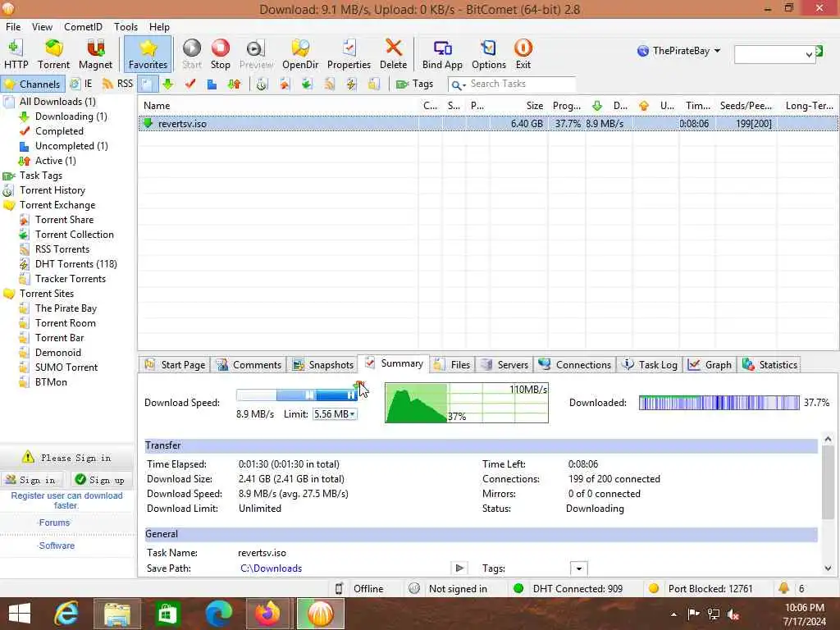The width and height of the screenshot is (840, 630).
Task: Open the Limit 5.56 MB dropdown
Action: coord(335,414)
